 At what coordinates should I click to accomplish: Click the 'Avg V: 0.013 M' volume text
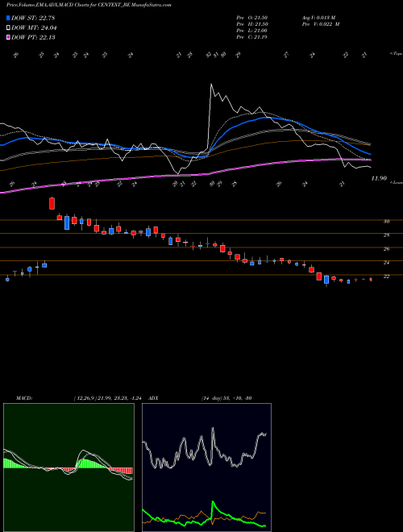click(x=319, y=18)
